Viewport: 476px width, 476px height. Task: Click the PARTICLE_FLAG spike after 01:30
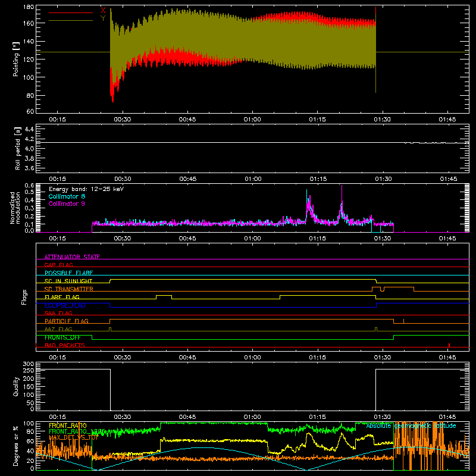point(404,321)
